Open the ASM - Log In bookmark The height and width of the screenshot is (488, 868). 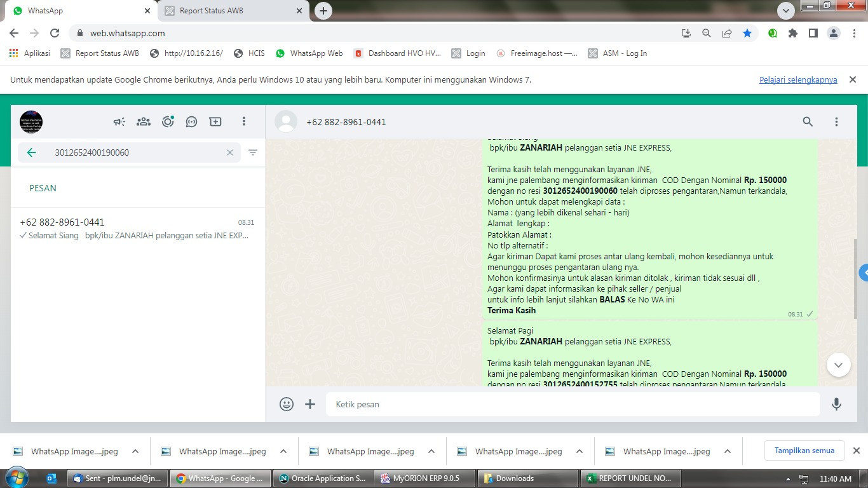(618, 53)
